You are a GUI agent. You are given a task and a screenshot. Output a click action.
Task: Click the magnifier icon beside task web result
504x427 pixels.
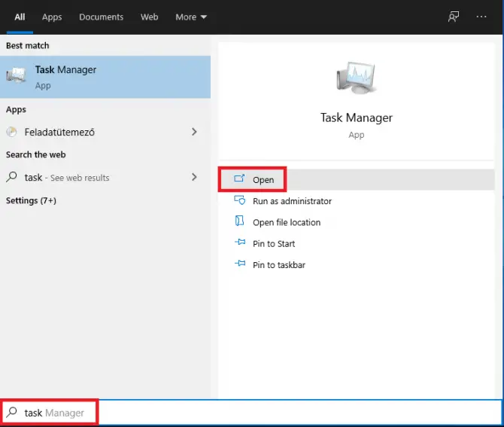pyautogui.click(x=11, y=177)
